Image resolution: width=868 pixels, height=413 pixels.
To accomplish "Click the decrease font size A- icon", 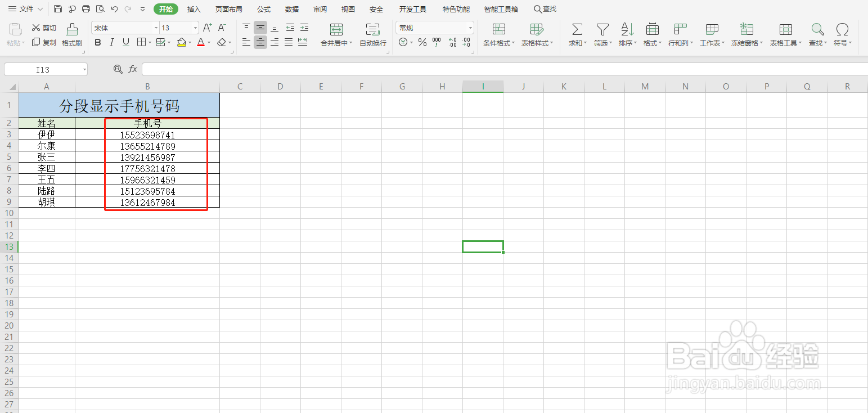I will point(222,28).
